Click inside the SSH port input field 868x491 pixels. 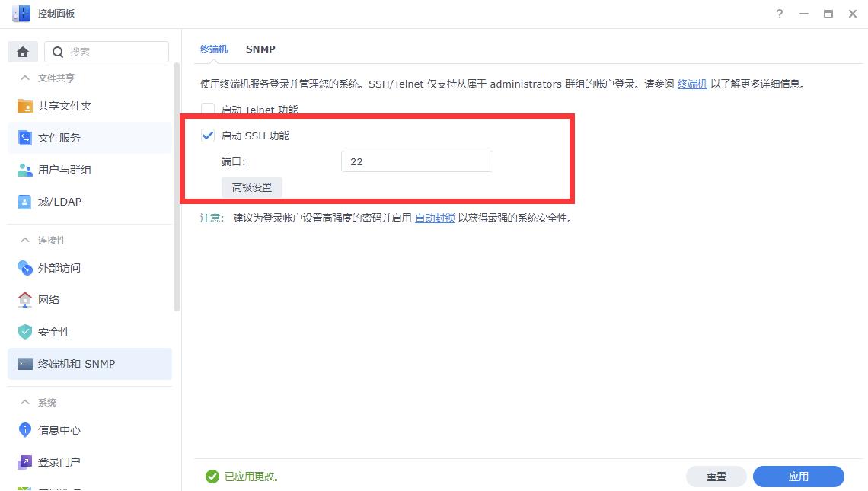pos(416,161)
